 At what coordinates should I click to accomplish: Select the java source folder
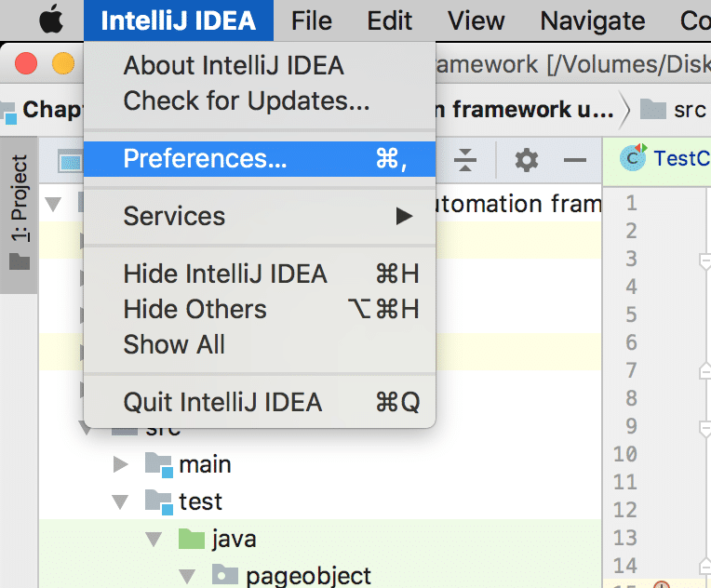coord(234,539)
